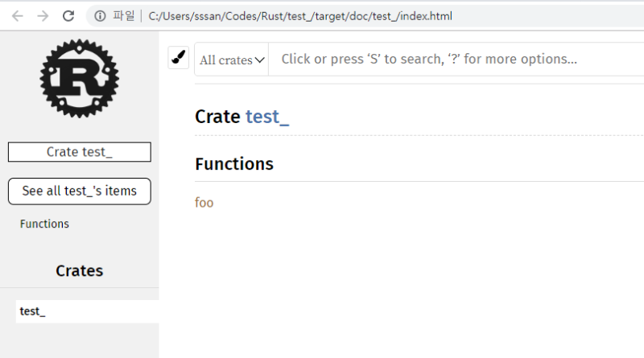Screen dimensions: 644x358
Task: Select the Crate test_ sidebar box
Action: 79,152
